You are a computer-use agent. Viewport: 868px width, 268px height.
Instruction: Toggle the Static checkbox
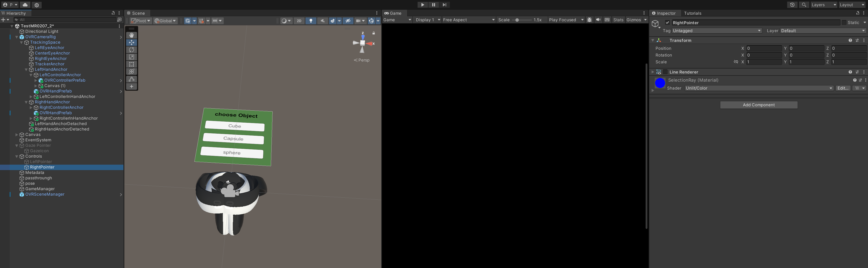pos(844,23)
